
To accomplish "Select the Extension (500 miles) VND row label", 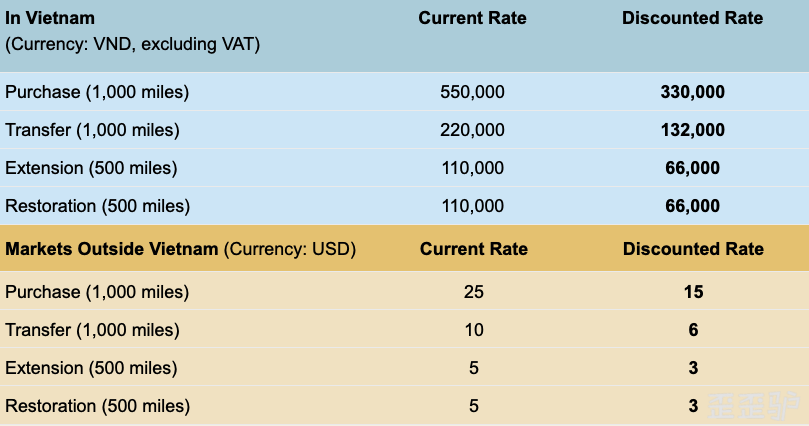I will [91, 168].
